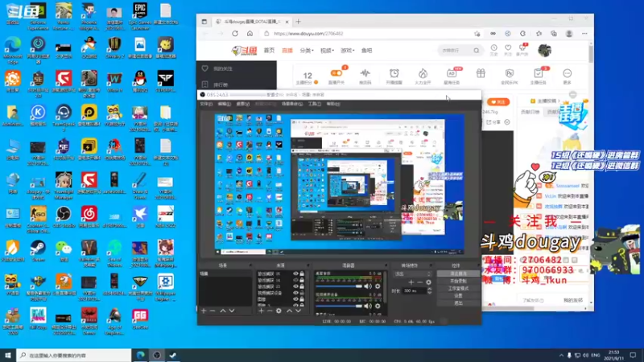Click the flame full-power icon on Douyu
The image size is (644, 362).
(x=423, y=73)
